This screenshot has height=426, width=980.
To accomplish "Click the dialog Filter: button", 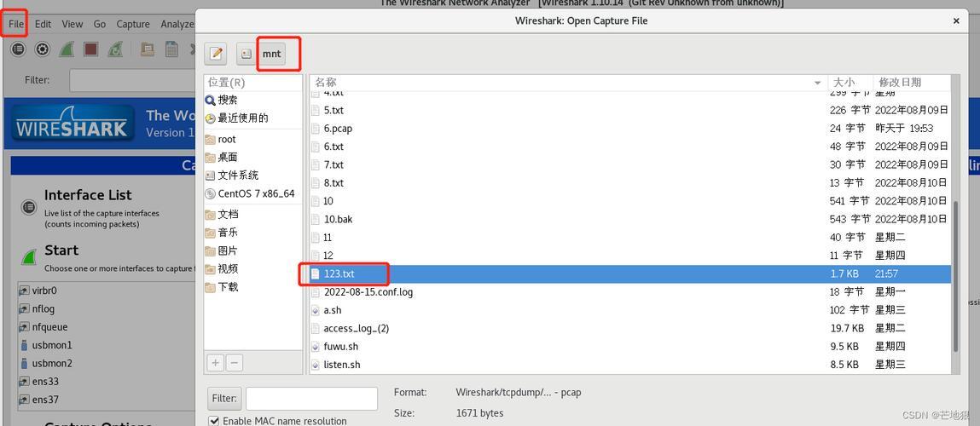I will (224, 398).
